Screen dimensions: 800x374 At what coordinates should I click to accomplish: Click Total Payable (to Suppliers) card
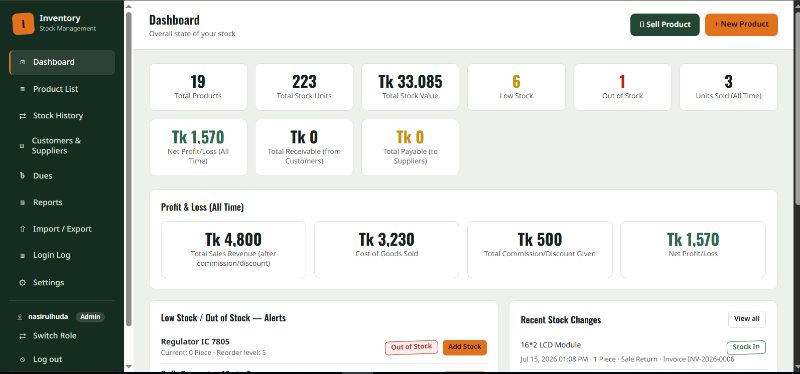[410, 147]
